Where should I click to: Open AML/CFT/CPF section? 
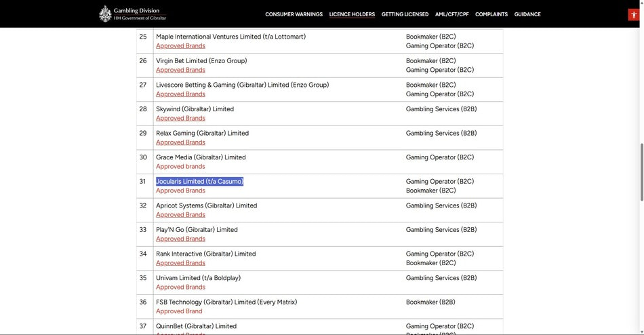pyautogui.click(x=451, y=14)
